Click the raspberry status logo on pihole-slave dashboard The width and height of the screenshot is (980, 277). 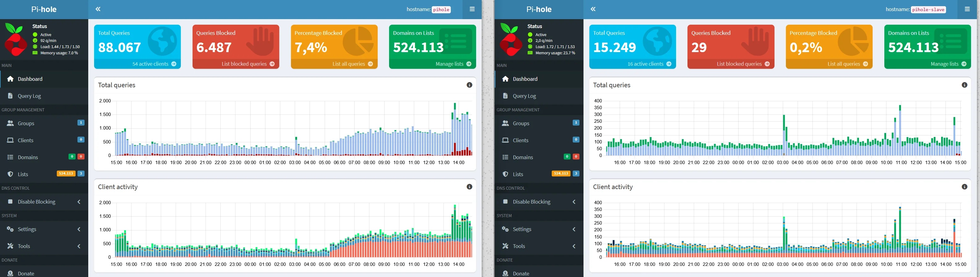[x=511, y=39]
